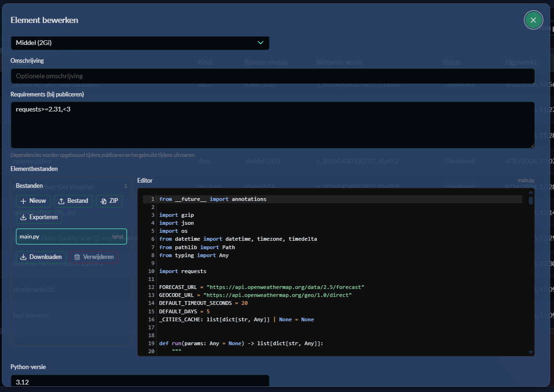Click the Optionele omschrijving input field

(272, 76)
